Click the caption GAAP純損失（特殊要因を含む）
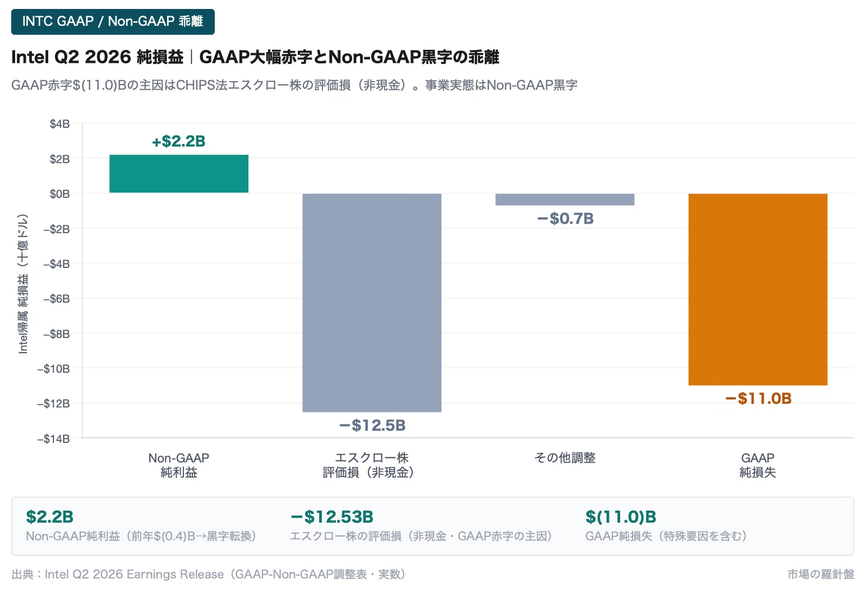This screenshot has height=593, width=868. (666, 536)
